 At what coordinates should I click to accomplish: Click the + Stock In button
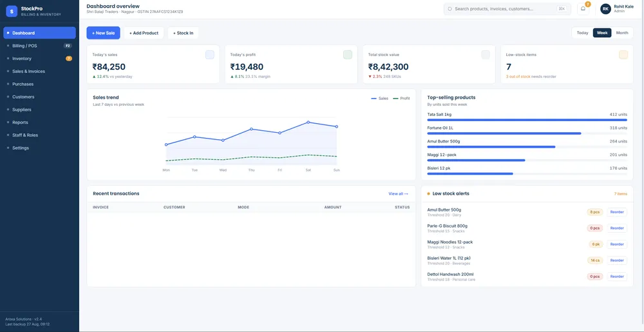tap(183, 33)
